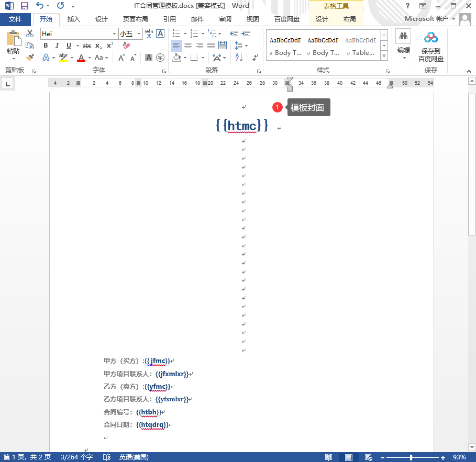Center-align the paragraph text
The image size is (476, 462).
(x=188, y=46)
